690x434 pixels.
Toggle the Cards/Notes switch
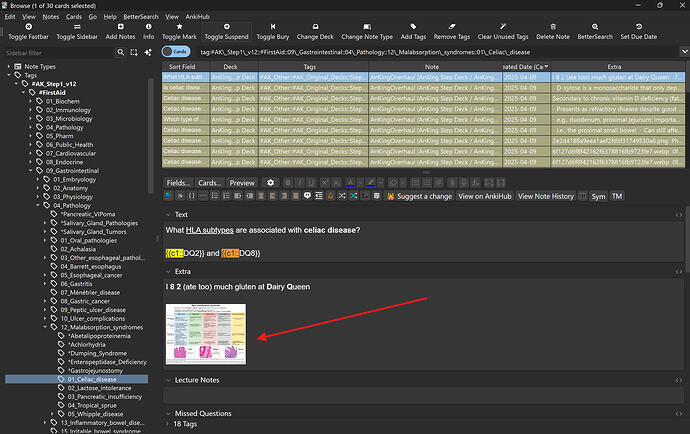click(x=175, y=50)
